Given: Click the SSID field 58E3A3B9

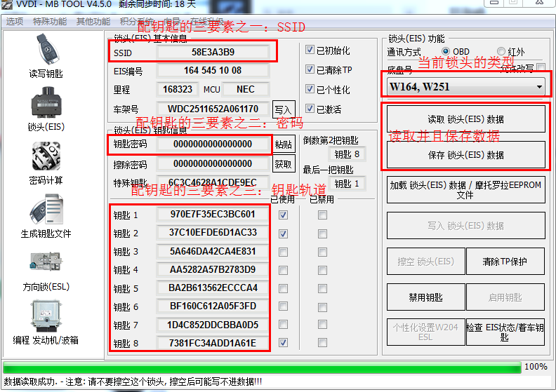Looking at the screenshot, I should click(213, 53).
